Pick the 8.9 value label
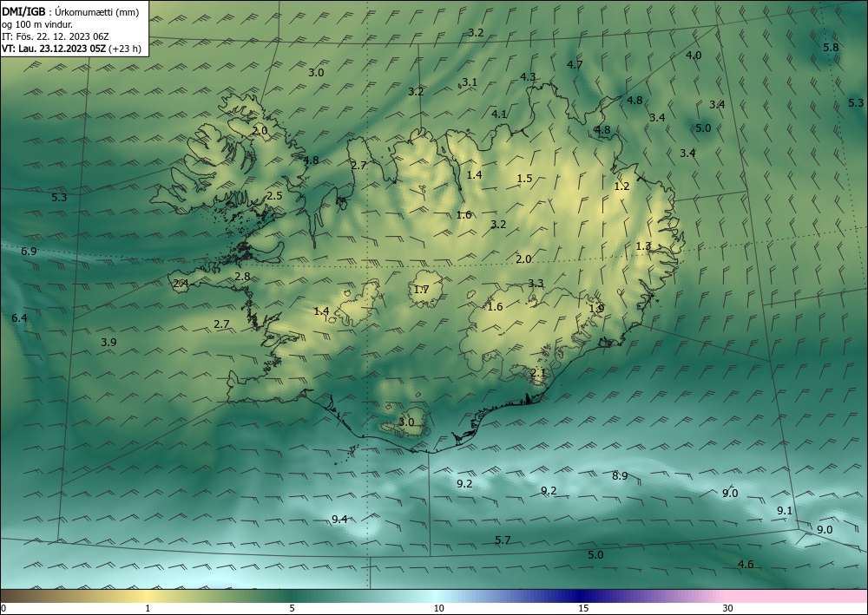The image size is (868, 615). [620, 476]
